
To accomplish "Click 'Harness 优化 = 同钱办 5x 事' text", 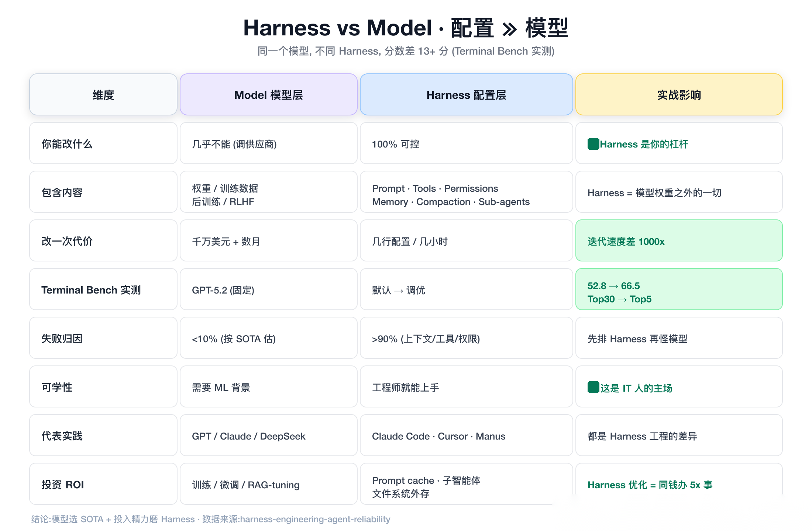I will (x=650, y=485).
